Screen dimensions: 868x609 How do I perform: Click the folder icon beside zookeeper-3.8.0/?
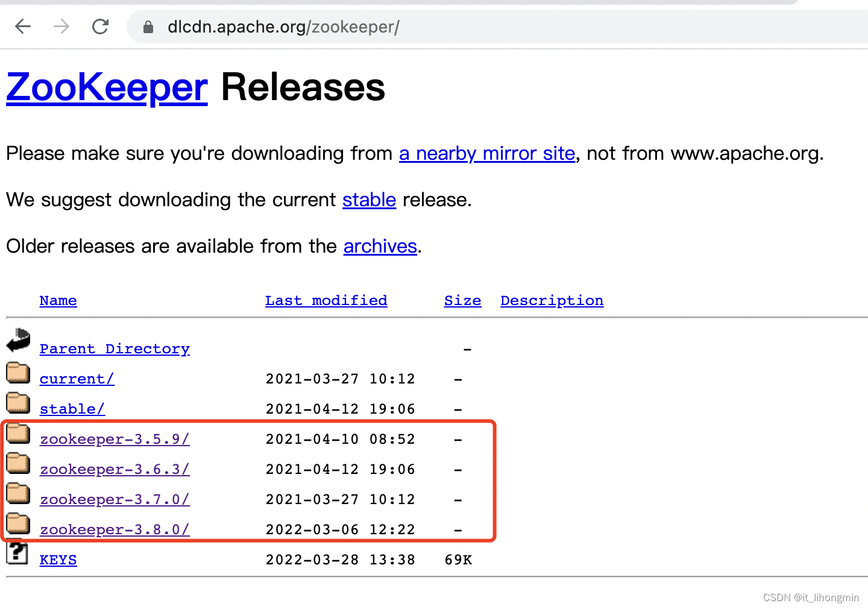(18, 523)
